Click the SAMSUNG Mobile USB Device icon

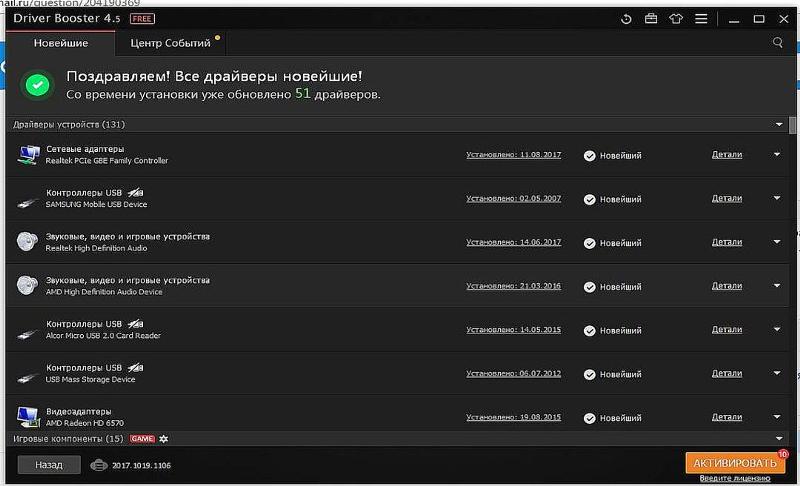pos(28,202)
